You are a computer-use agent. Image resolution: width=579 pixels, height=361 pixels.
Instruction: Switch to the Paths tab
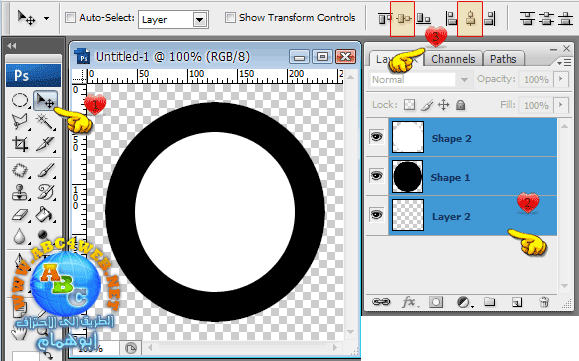[x=503, y=59]
